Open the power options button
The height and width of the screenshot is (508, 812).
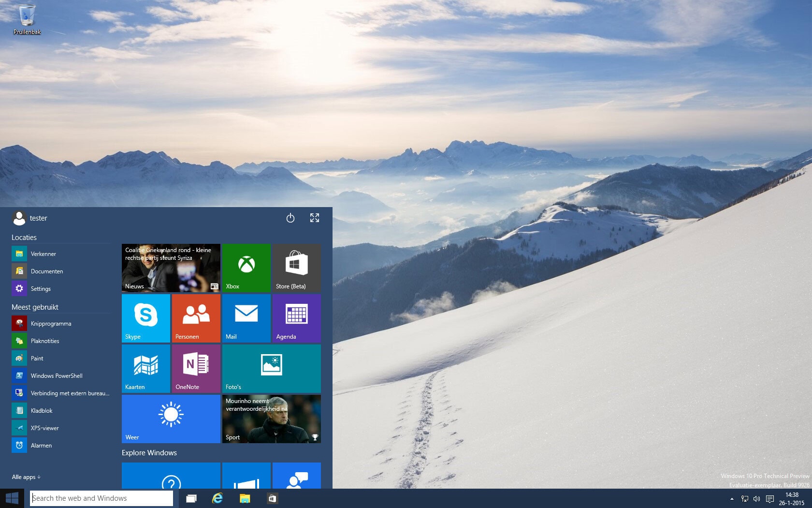[x=290, y=218]
